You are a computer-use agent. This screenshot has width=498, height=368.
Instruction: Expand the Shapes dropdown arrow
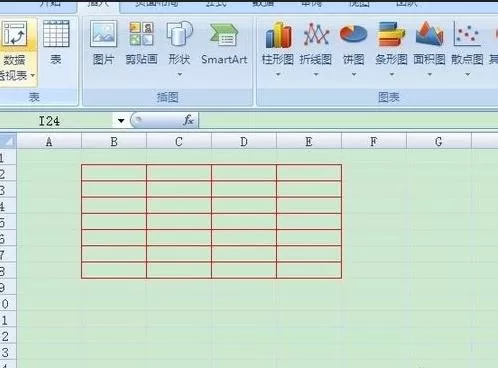[180, 74]
